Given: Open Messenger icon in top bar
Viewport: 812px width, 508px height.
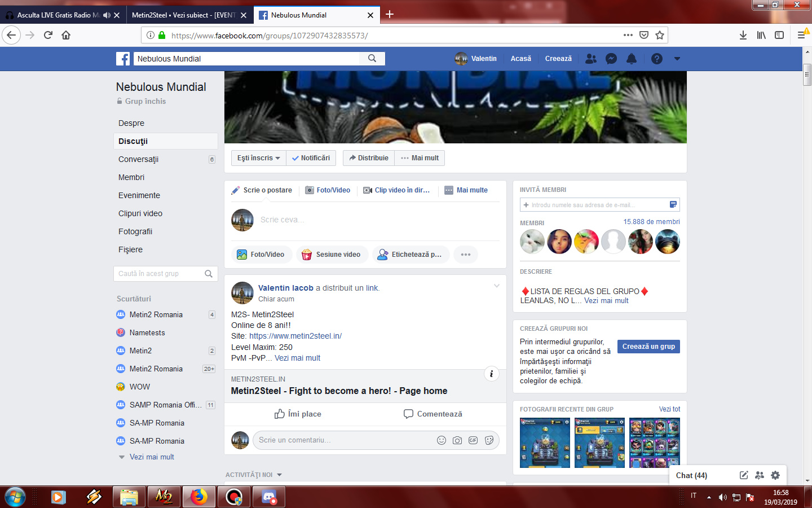Looking at the screenshot, I should 611,59.
